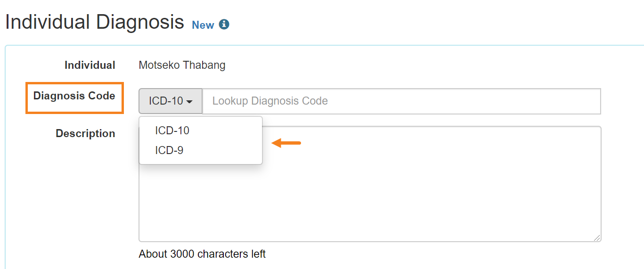Click the number 3000 in the counter text
This screenshot has height=269, width=644.
click(x=182, y=254)
